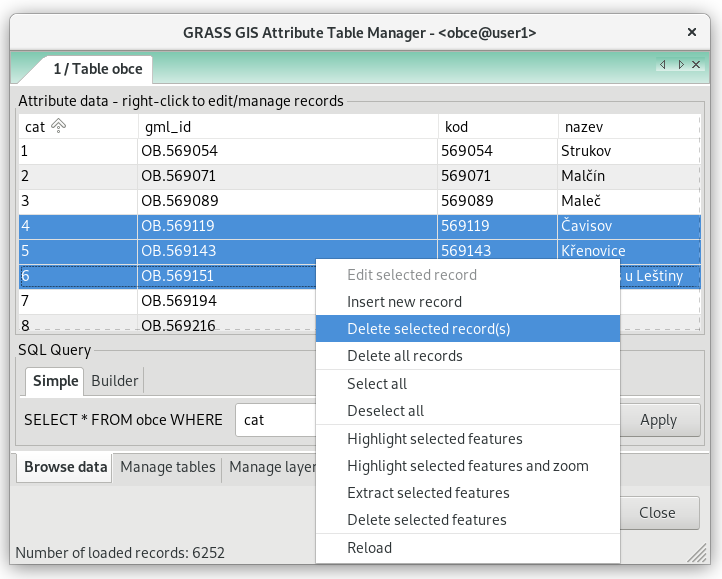Click the OB.569143 cell
722x579 pixels.
pos(287,251)
